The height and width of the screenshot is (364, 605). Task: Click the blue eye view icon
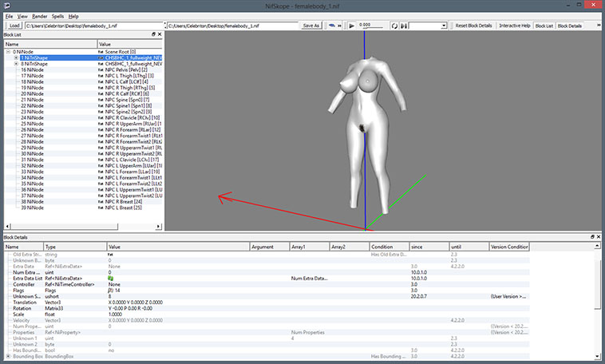click(x=331, y=26)
